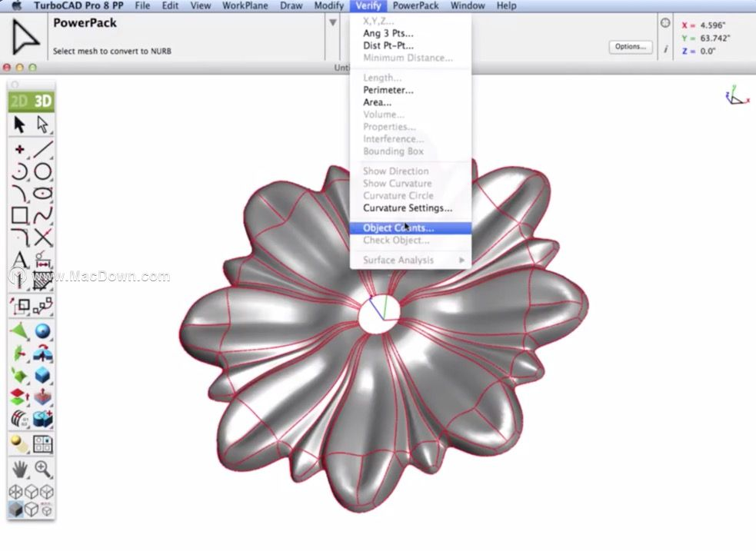This screenshot has height=551, width=756.
Task: Activate the Zoom magnifier tool
Action: click(x=42, y=470)
